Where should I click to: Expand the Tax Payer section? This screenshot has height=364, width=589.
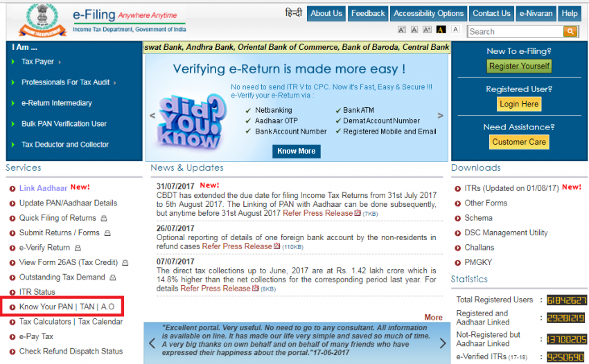click(37, 62)
